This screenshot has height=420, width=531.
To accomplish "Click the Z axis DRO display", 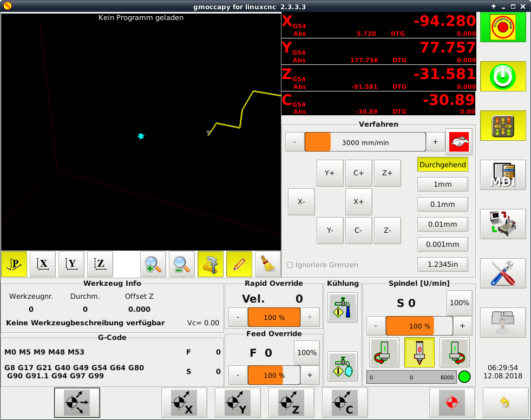I will [x=378, y=78].
